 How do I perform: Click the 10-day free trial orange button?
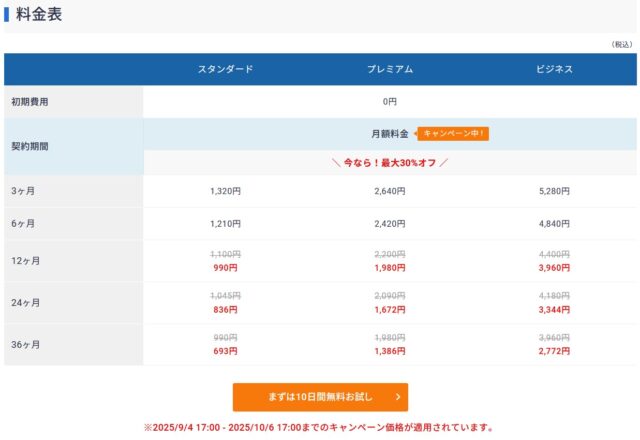[x=320, y=397]
